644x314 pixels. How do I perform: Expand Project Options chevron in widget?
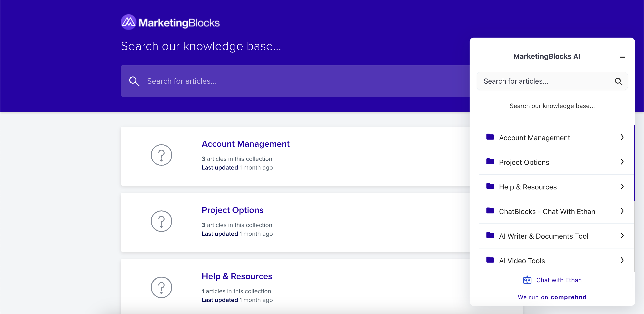point(622,162)
